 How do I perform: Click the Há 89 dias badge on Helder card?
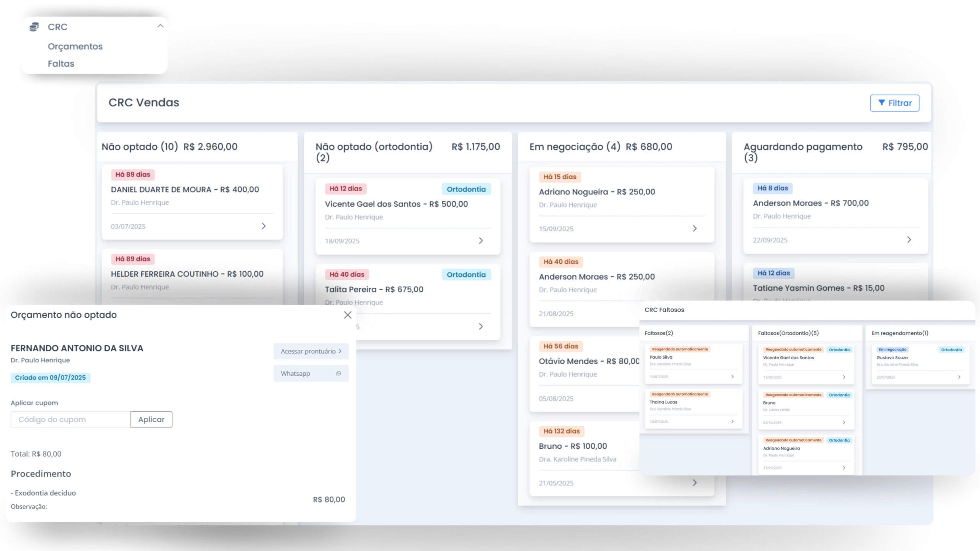point(133,259)
